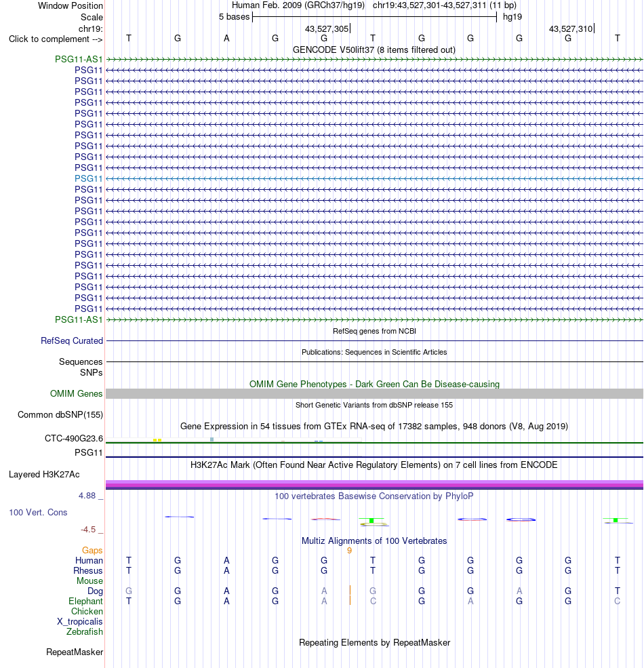
Task: Open the 'GENCODE V50lift37 (8 items filtered out)' track title
Action: pyautogui.click(x=374, y=50)
